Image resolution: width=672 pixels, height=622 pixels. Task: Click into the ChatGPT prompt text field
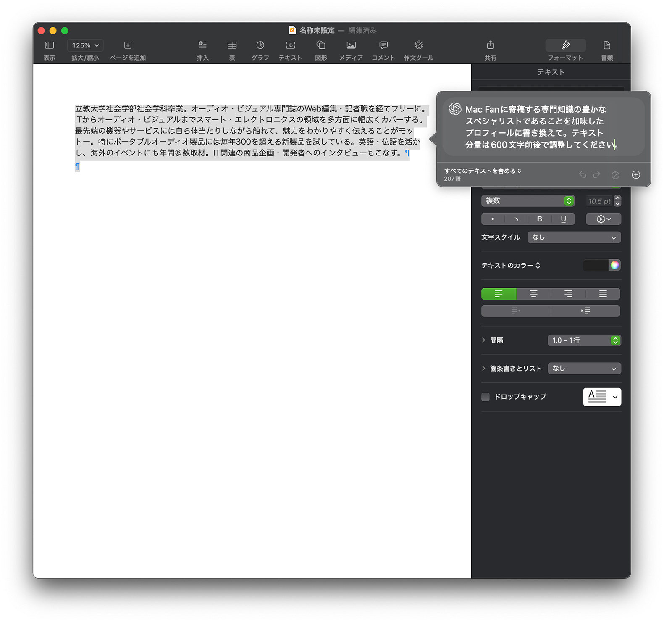click(543, 127)
